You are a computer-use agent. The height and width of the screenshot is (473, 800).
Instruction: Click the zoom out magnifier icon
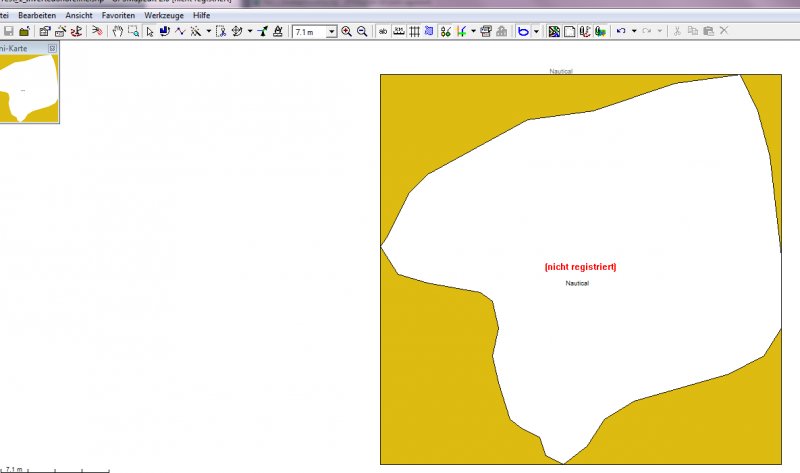pyautogui.click(x=362, y=32)
